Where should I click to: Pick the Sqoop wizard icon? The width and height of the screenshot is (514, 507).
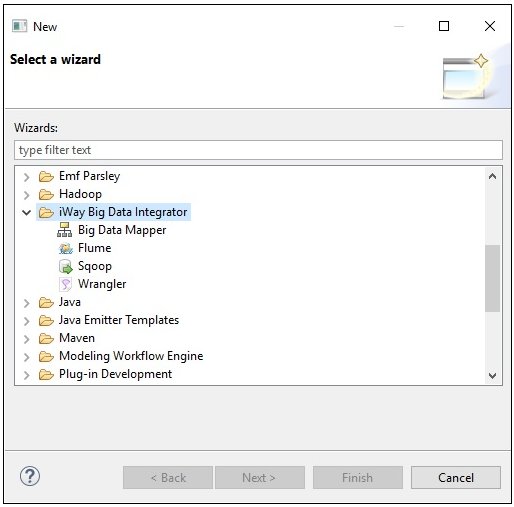[x=66, y=266]
